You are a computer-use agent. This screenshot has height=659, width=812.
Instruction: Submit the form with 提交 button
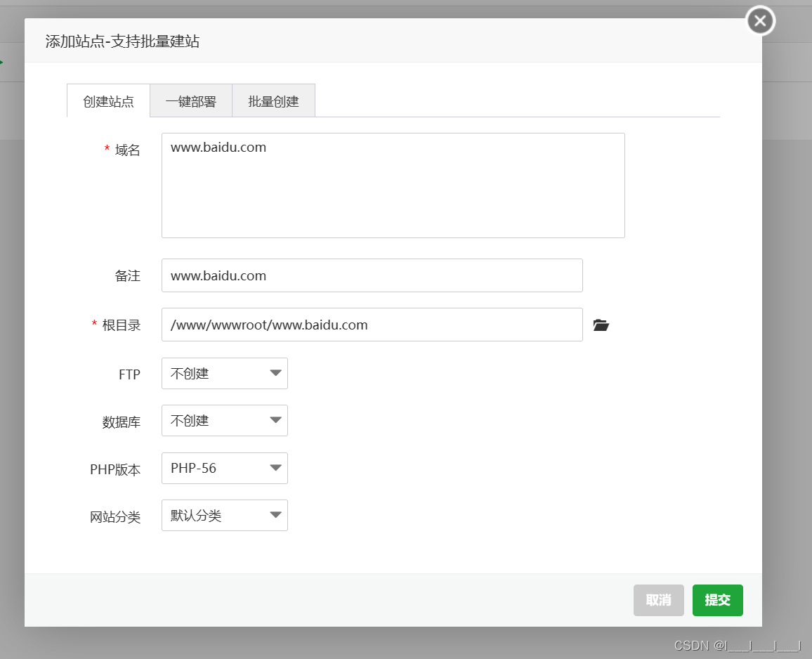[x=717, y=600]
